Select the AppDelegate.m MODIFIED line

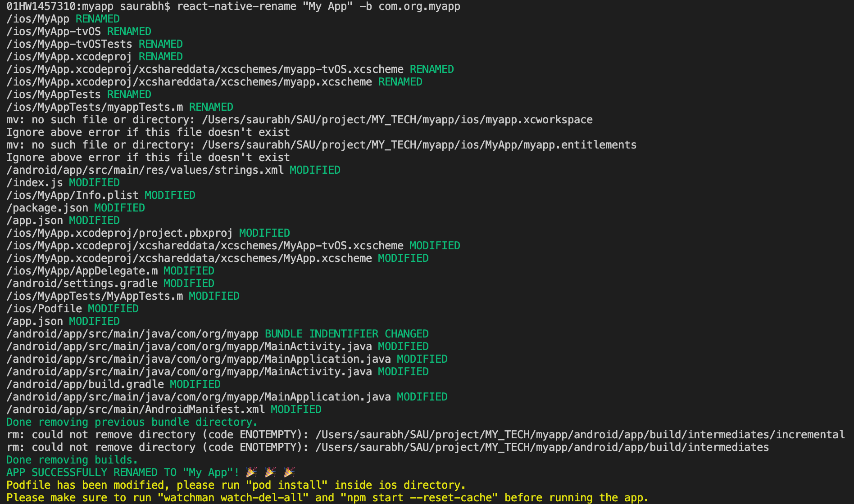click(110, 271)
